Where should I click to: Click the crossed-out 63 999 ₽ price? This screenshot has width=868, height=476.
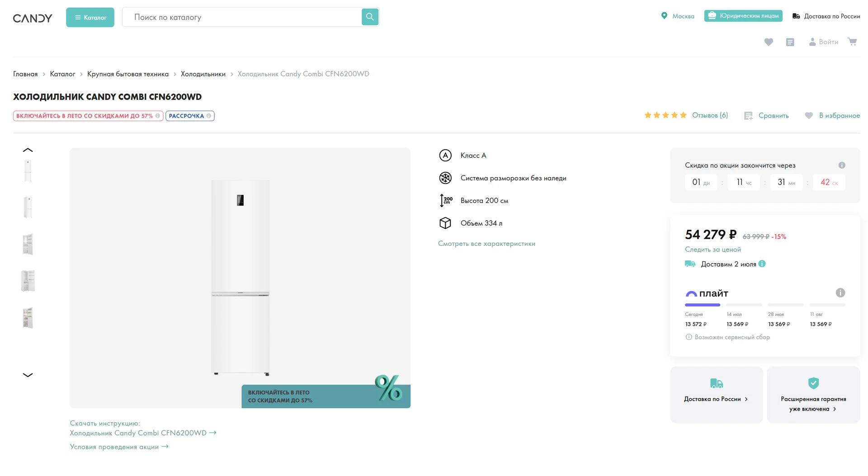coord(756,237)
